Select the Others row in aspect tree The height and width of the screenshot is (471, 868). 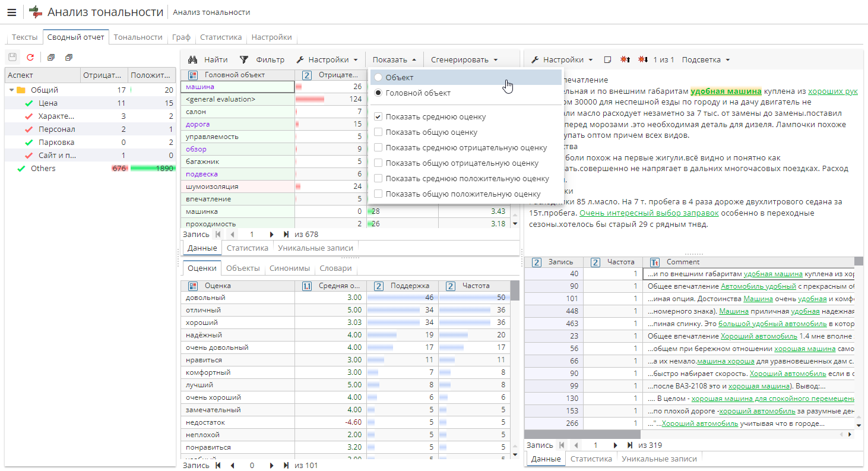pyautogui.click(x=91, y=169)
